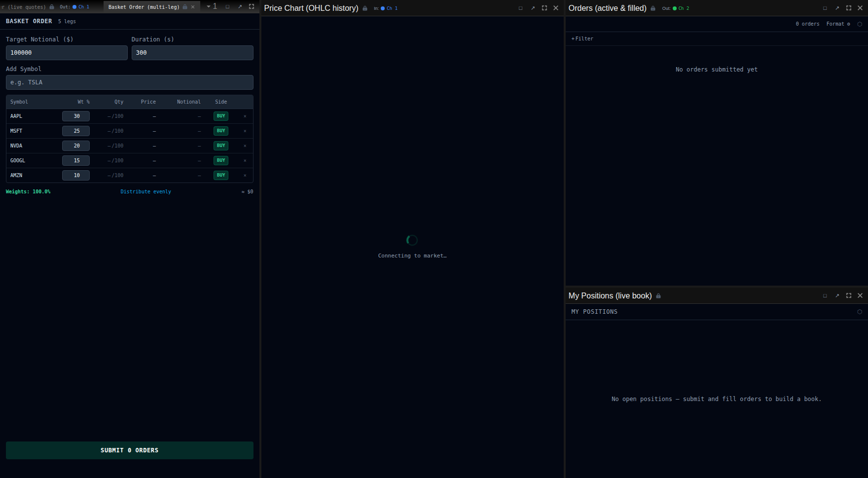Click the 0 orders count label
Image resolution: width=868 pixels, height=478 pixels.
pyautogui.click(x=807, y=24)
